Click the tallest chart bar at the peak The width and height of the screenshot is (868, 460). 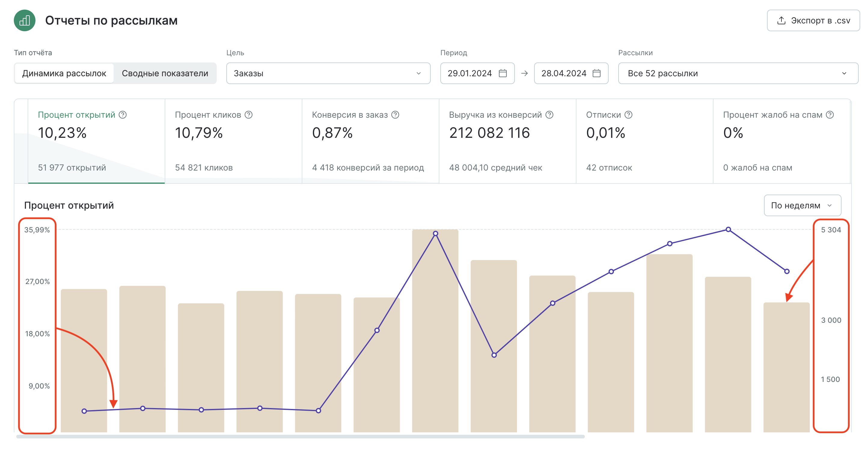(435, 331)
